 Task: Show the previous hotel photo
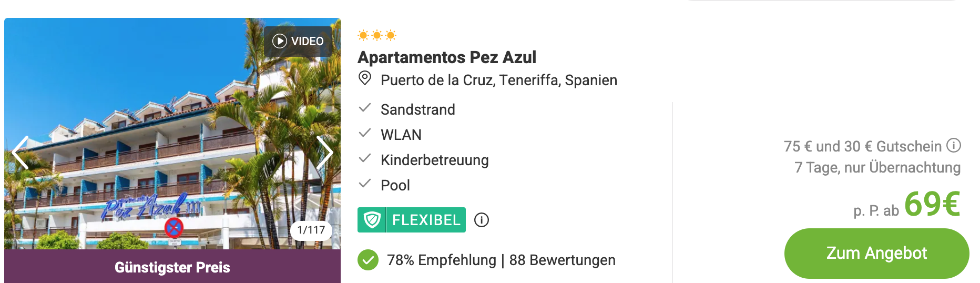pos(20,153)
